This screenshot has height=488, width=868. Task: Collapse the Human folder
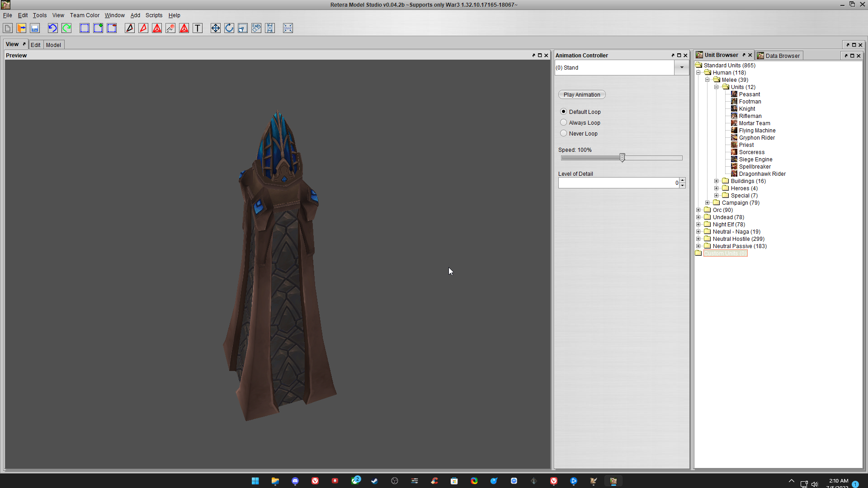pos(698,72)
